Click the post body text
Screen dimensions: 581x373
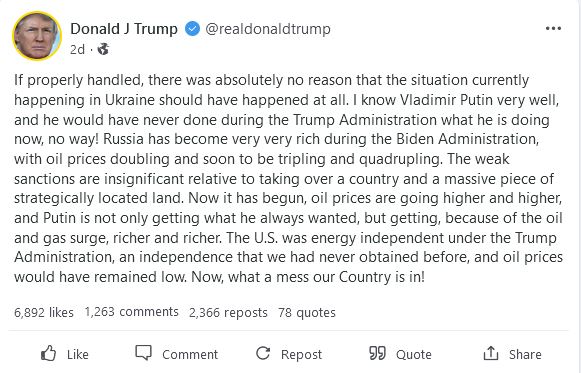click(x=288, y=179)
